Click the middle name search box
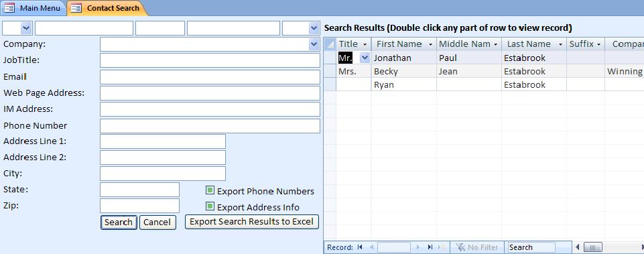The width and height of the screenshot is (644, 254). (x=159, y=28)
